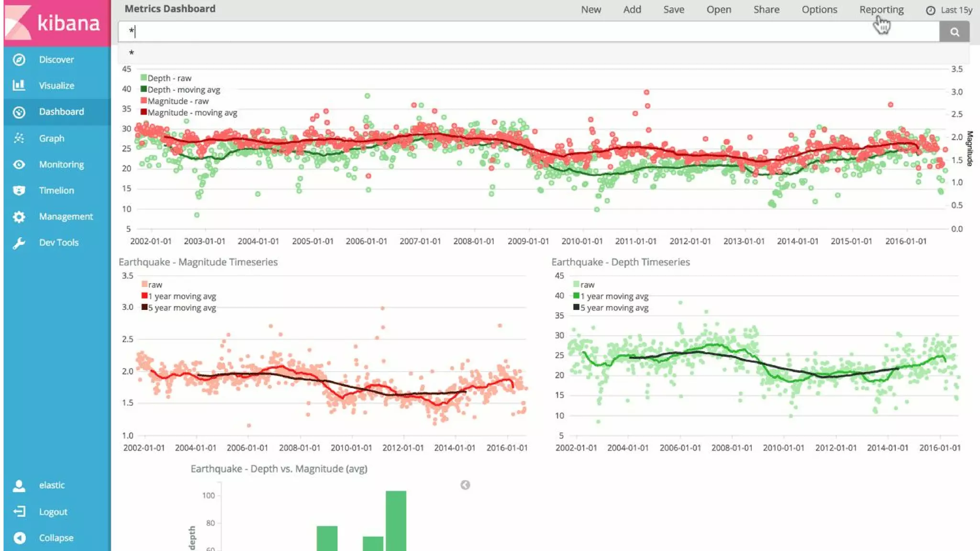Image resolution: width=980 pixels, height=551 pixels.
Task: Click the red 1 year moving avg swatch
Action: coord(145,296)
